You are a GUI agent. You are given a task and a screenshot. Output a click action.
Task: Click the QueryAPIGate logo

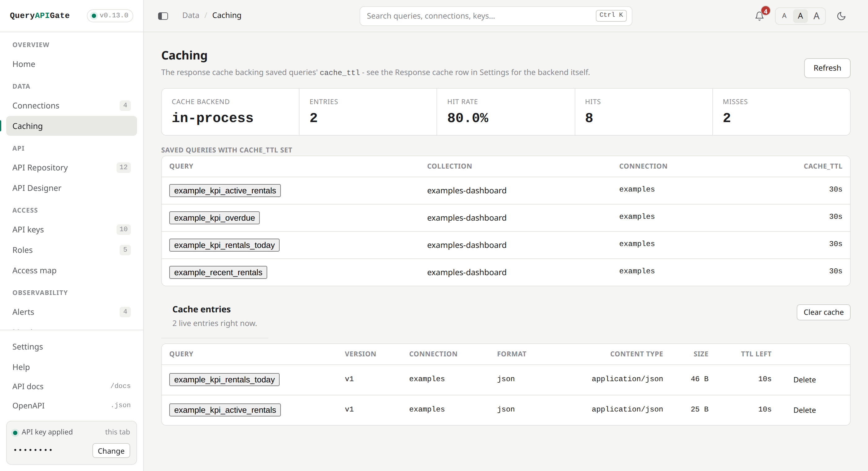click(x=40, y=15)
